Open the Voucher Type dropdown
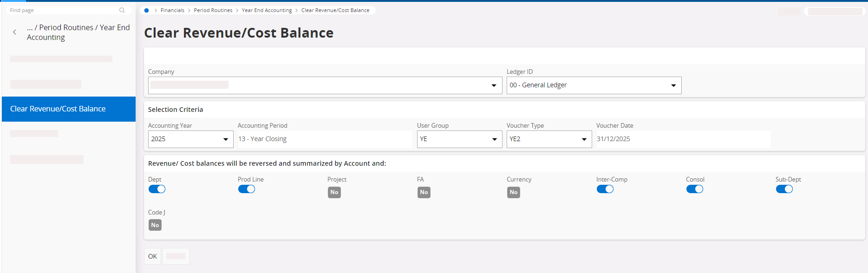Viewport: 868px width, 273px height. point(584,139)
